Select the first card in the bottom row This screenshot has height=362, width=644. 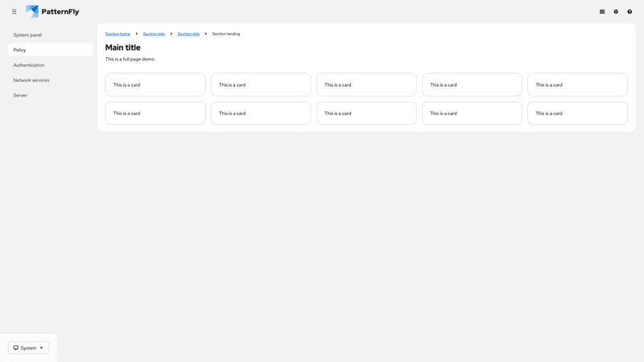coord(155,113)
